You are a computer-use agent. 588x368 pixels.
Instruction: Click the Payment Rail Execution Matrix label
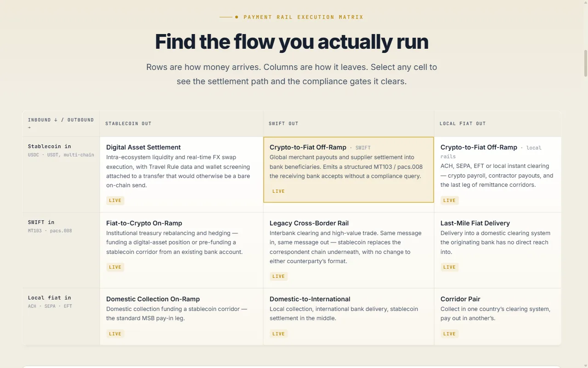pos(304,17)
